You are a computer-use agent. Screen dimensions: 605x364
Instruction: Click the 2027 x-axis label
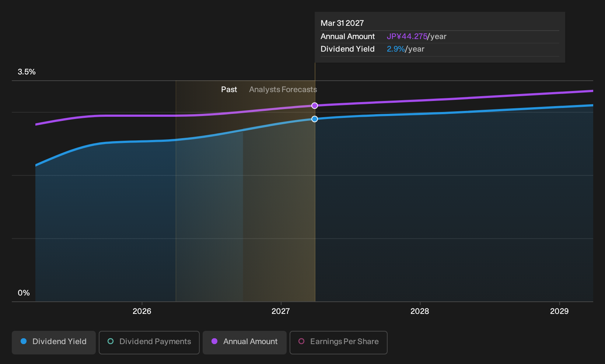pyautogui.click(x=281, y=311)
